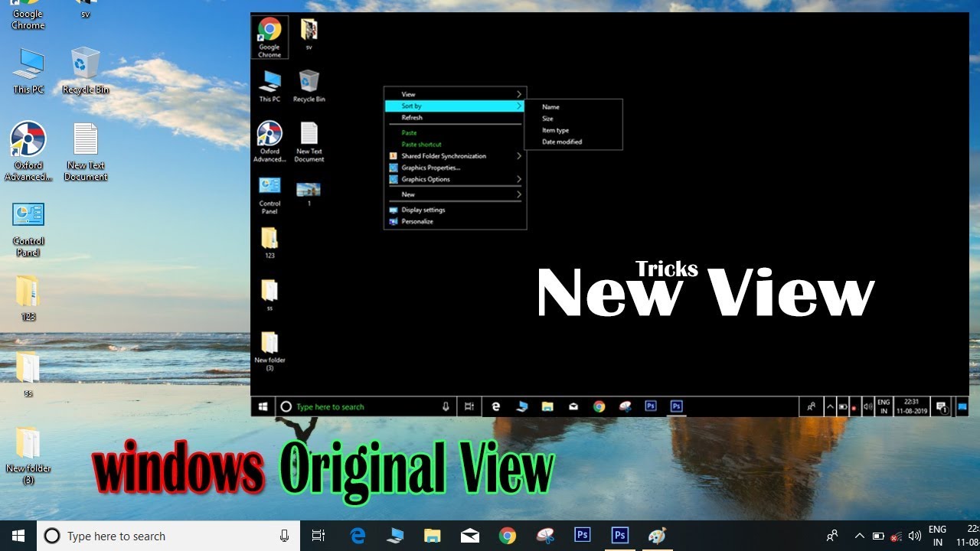Sort by Item type in the submenu
Image resolution: width=980 pixels, height=551 pixels.
coord(573,130)
